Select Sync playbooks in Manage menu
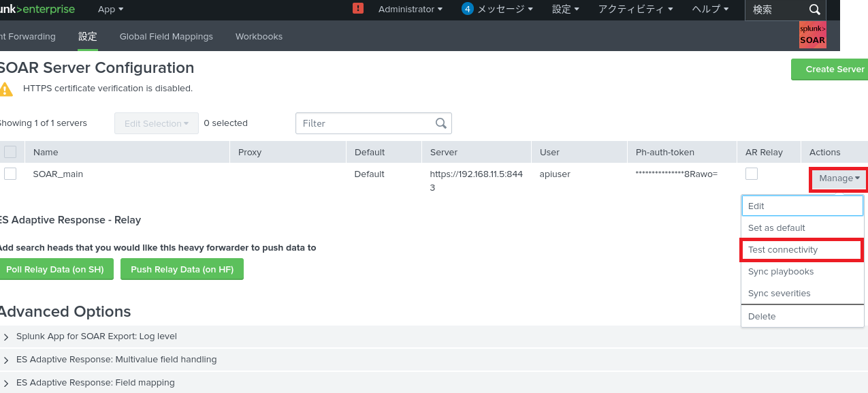 click(x=781, y=272)
